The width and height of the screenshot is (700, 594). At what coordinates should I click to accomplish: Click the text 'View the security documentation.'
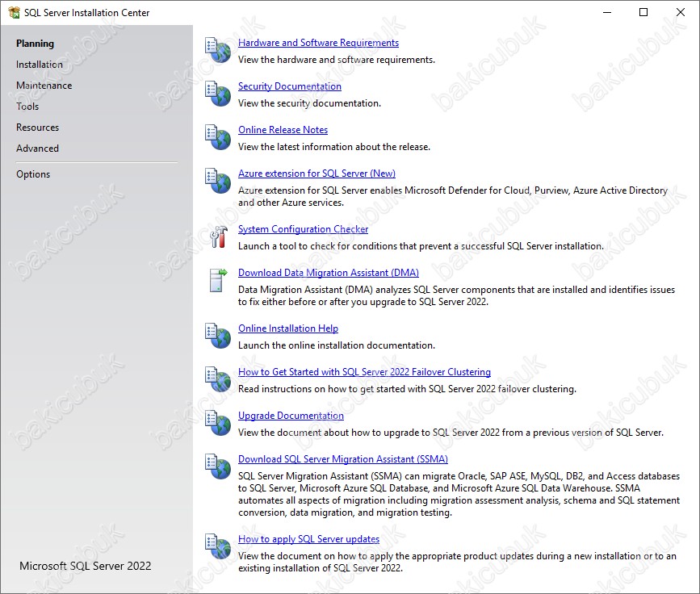(309, 103)
